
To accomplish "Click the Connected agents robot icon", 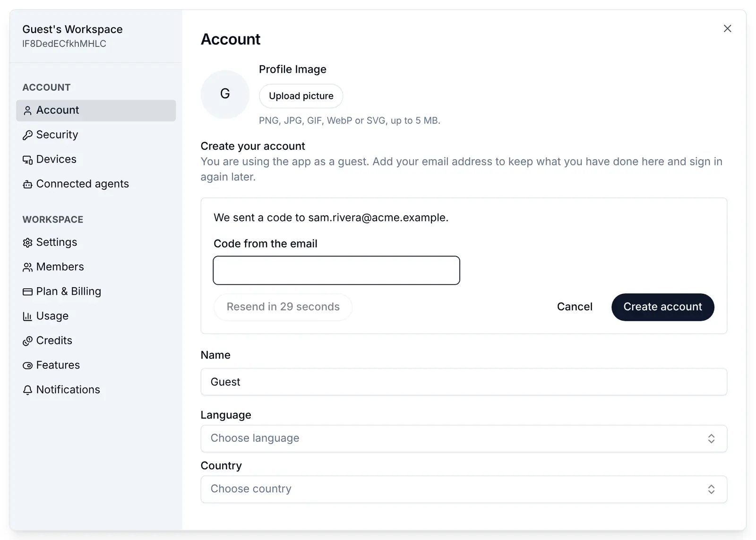I will (x=27, y=184).
